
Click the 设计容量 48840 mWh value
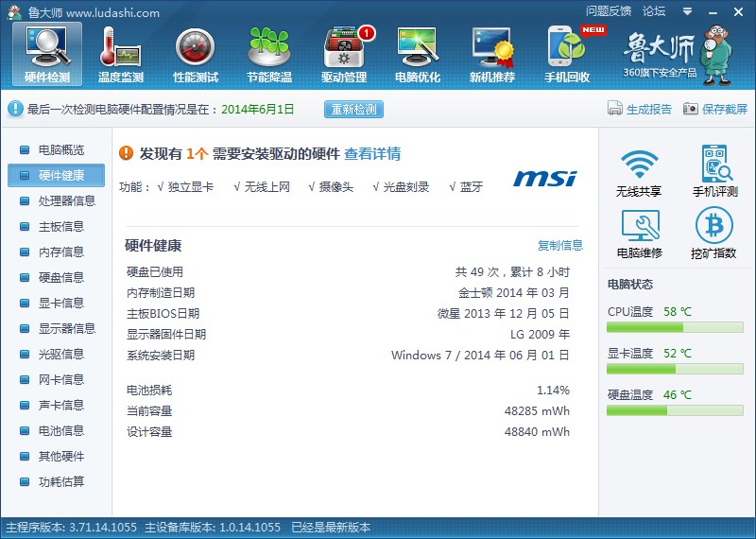(x=537, y=431)
